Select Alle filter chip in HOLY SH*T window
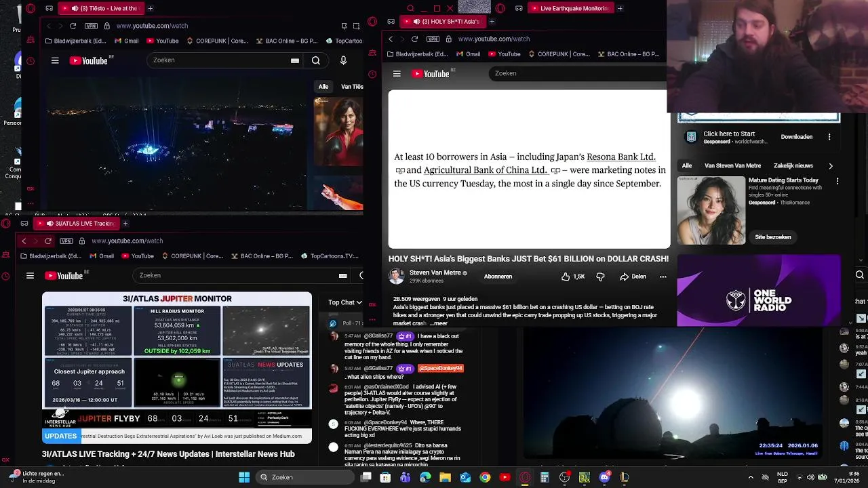 (687, 165)
